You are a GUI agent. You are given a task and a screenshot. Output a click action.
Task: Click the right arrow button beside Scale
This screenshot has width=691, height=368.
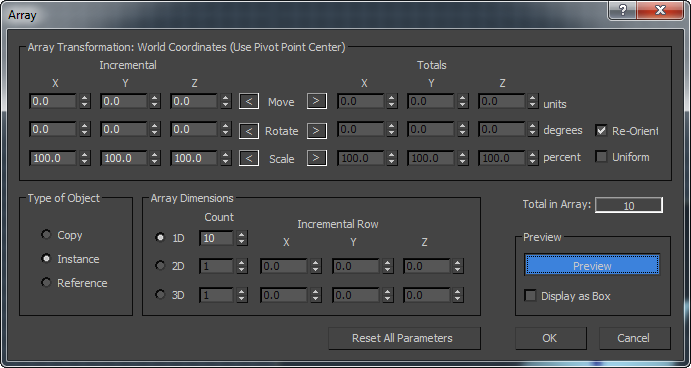point(316,158)
